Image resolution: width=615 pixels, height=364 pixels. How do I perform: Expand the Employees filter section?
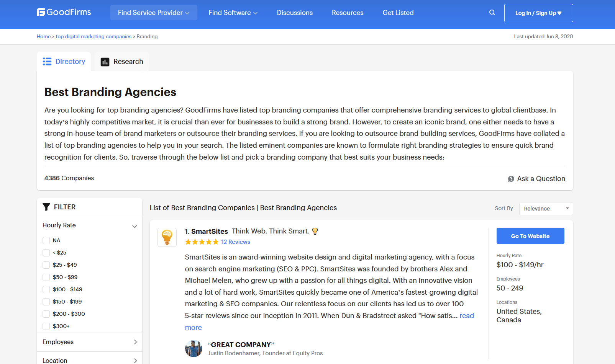(90, 342)
